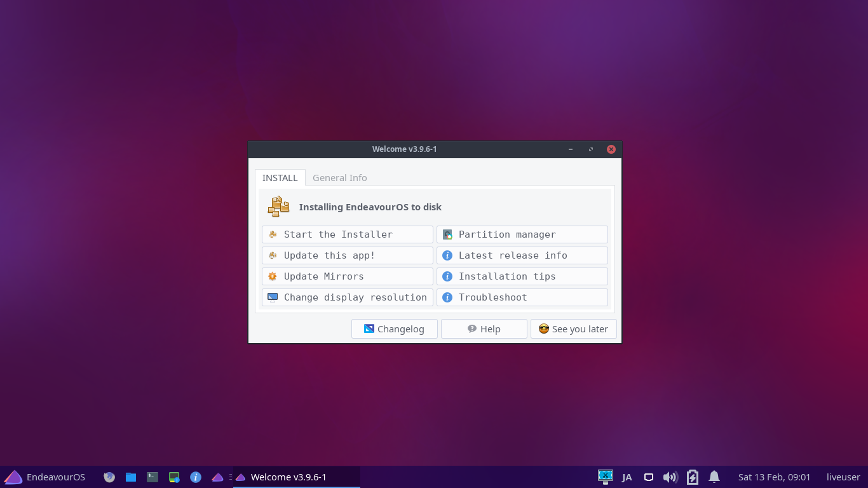Close the Welcome window
Viewport: 868px width, 488px height.
611,149
